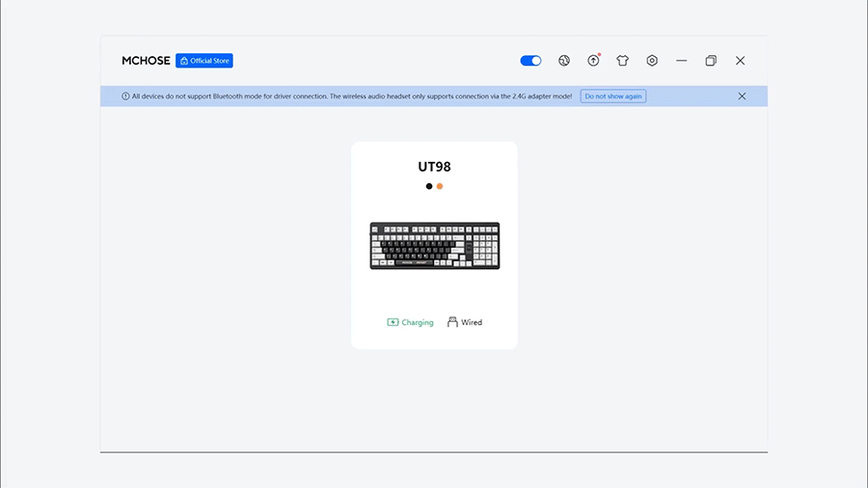Open the UT98 keyboard image

(x=435, y=246)
